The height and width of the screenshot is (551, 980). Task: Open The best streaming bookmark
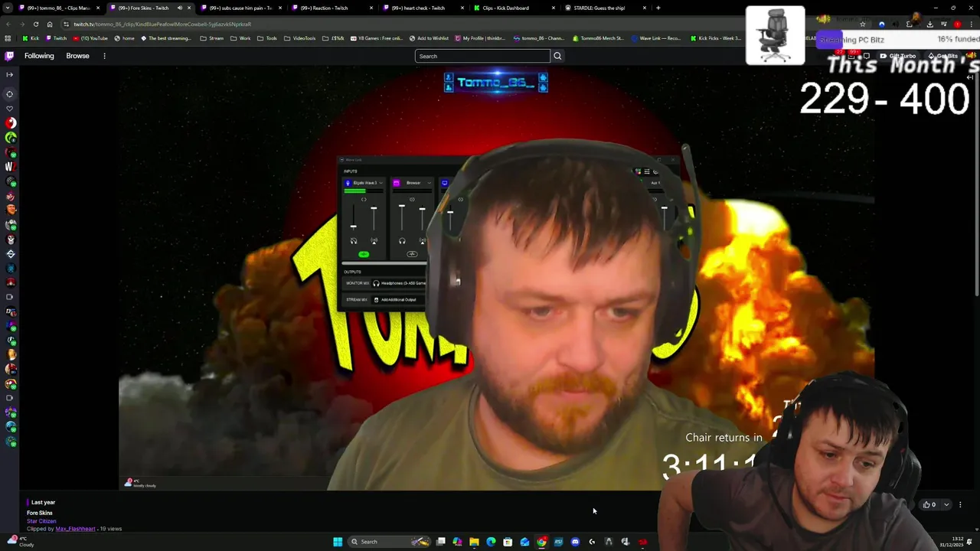click(x=166, y=38)
